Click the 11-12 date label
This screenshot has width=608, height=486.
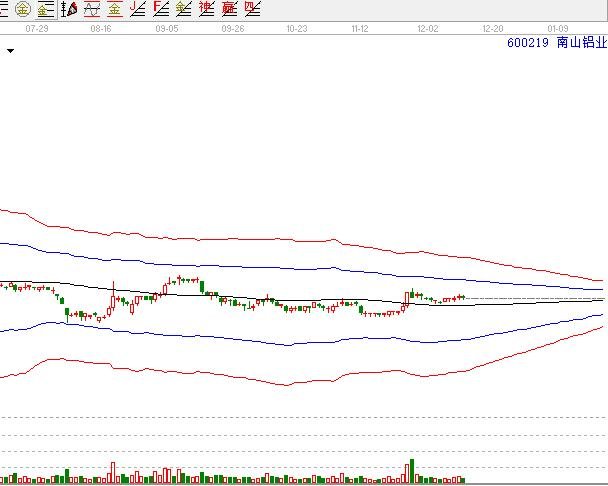(x=360, y=29)
